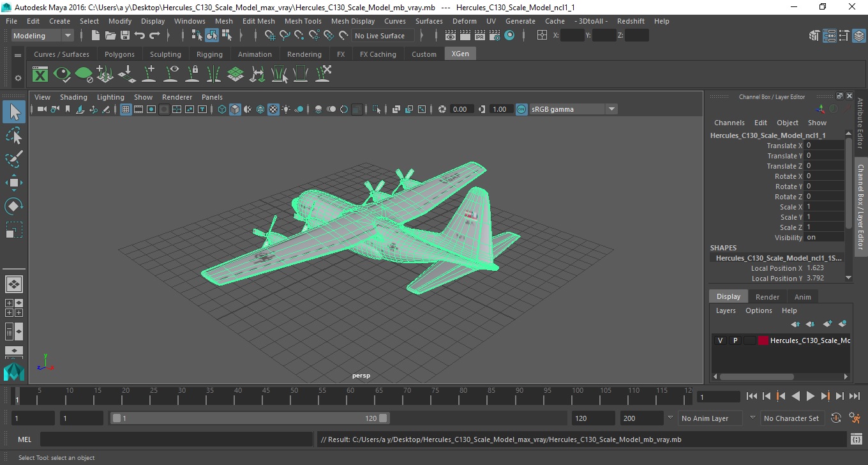Click the XGen preview eye shelf icon

pyautogui.click(x=62, y=75)
